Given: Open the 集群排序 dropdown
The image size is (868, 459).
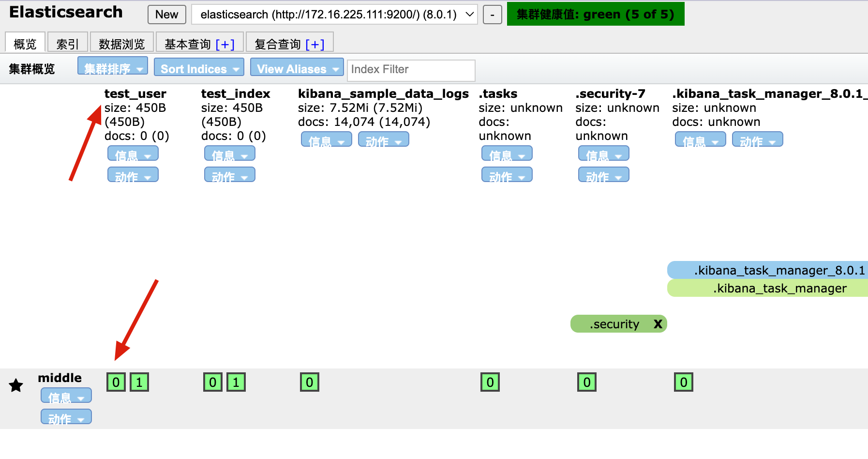Looking at the screenshot, I should [113, 66].
